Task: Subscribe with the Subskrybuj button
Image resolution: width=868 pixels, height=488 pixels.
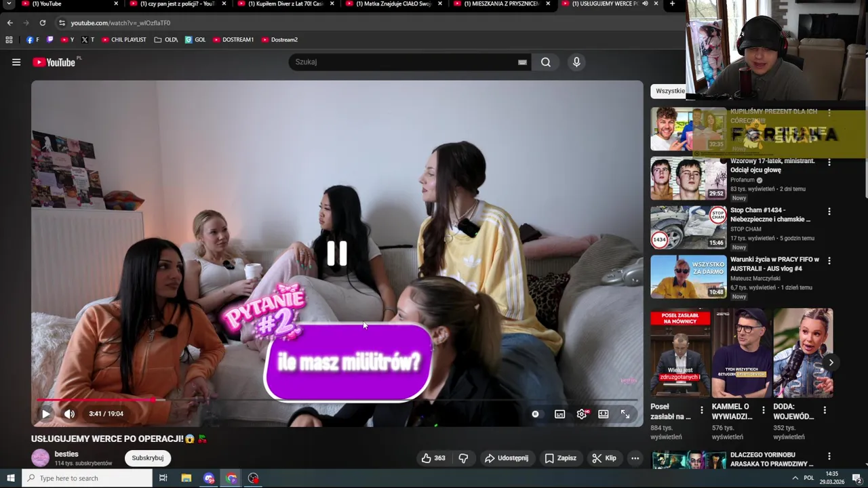Action: tap(148, 458)
